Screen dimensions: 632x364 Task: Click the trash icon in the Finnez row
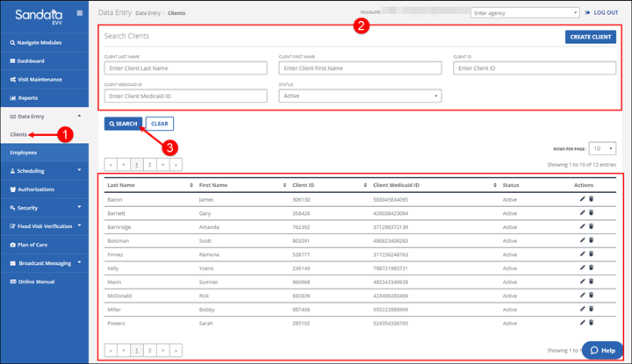coord(591,254)
